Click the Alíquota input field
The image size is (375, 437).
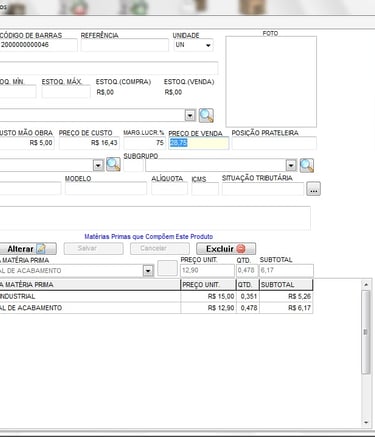pyautogui.click(x=169, y=189)
